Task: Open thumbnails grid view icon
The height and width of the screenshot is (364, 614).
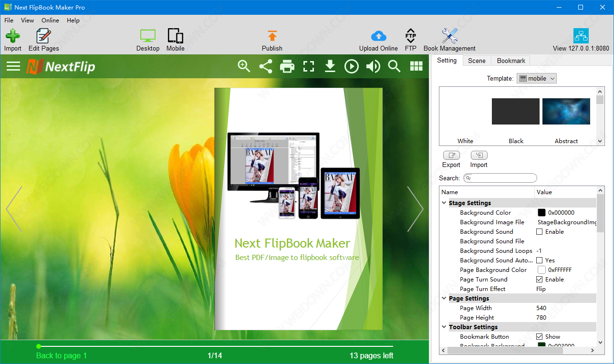Action: [416, 66]
